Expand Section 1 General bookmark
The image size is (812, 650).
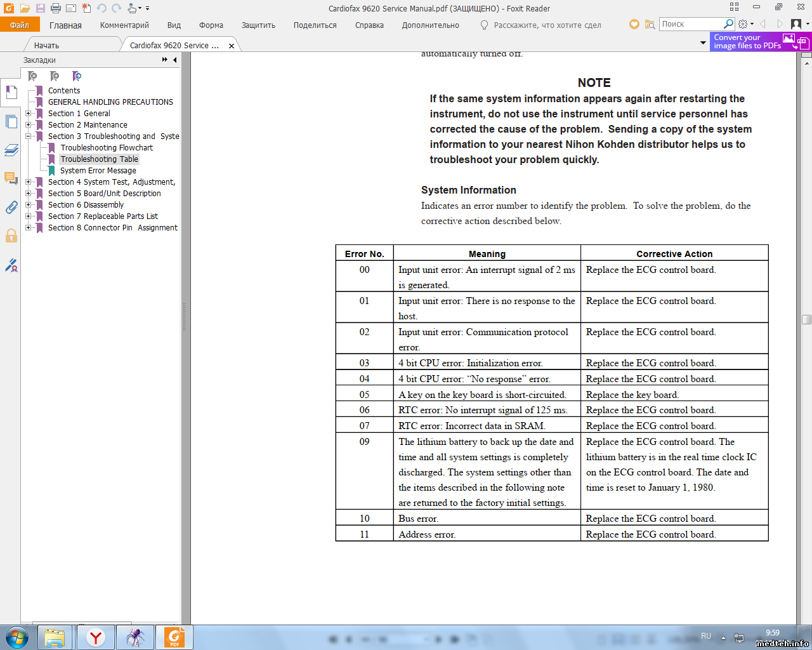click(x=28, y=114)
